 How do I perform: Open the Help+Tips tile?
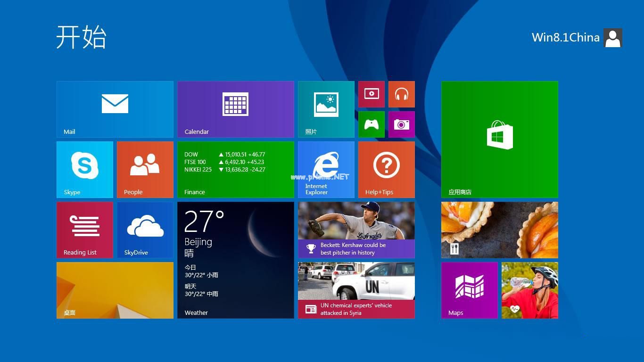coord(386,169)
